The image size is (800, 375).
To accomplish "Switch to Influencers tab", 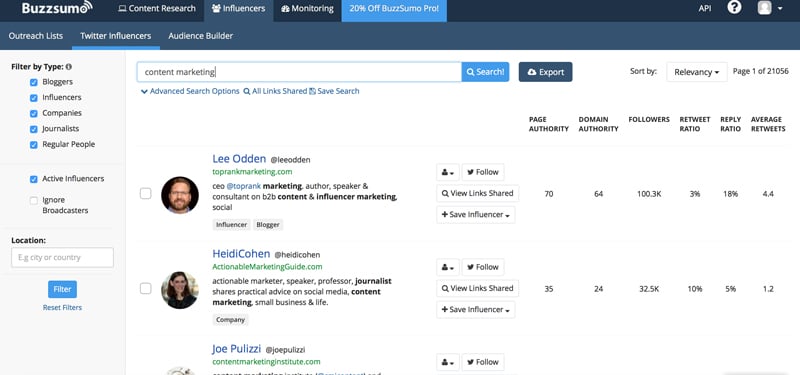I will tap(238, 9).
